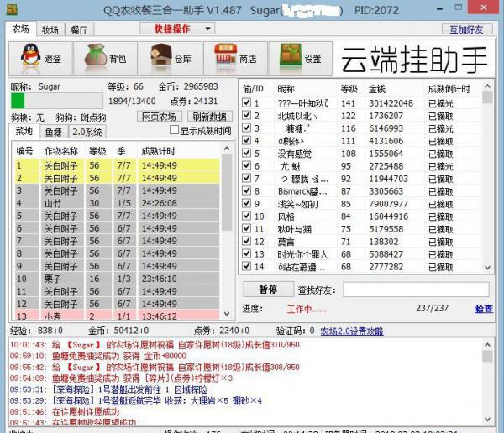This screenshot has width=504, height=433.
Task: Select friend Bismarck row 8
Action: (360, 191)
